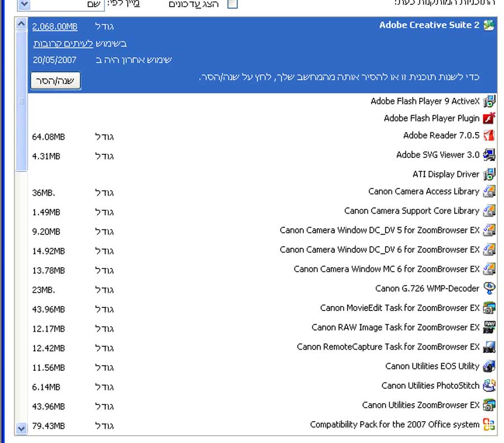The height and width of the screenshot is (443, 504).
Task: Click the scrollbar down arrow
Action: tap(21, 428)
